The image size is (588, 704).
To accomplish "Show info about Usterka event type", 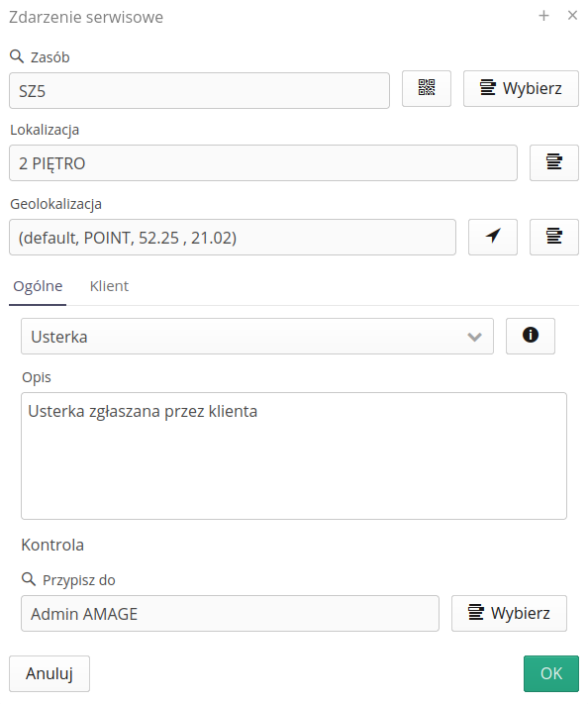I will (x=531, y=336).
